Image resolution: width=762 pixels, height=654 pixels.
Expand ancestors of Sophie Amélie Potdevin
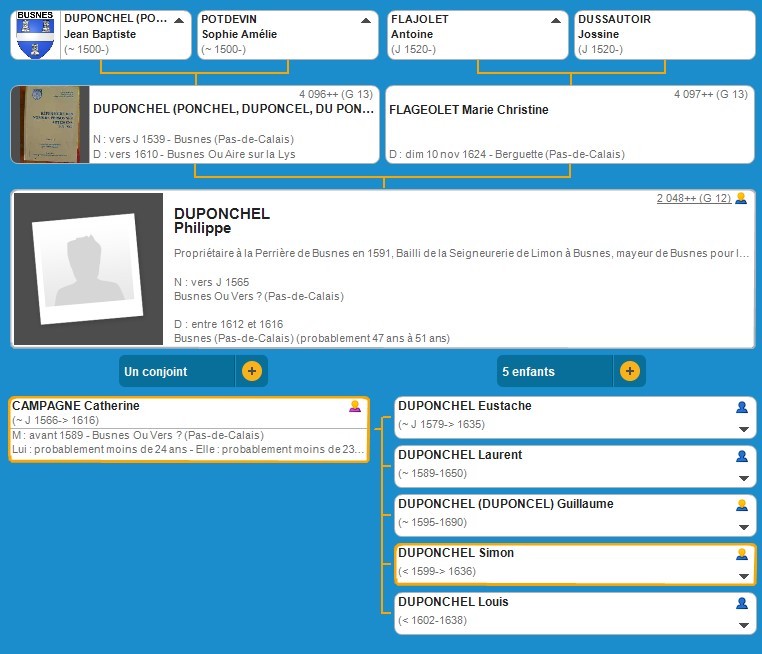coord(365,20)
